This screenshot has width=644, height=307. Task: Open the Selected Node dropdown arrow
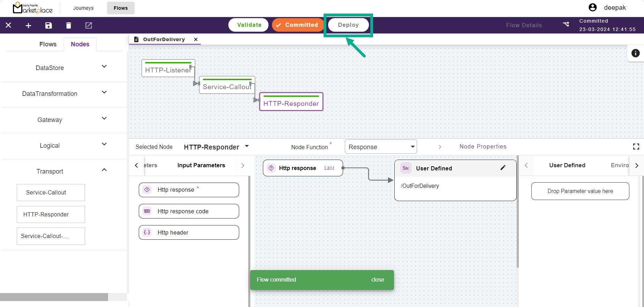click(x=247, y=146)
